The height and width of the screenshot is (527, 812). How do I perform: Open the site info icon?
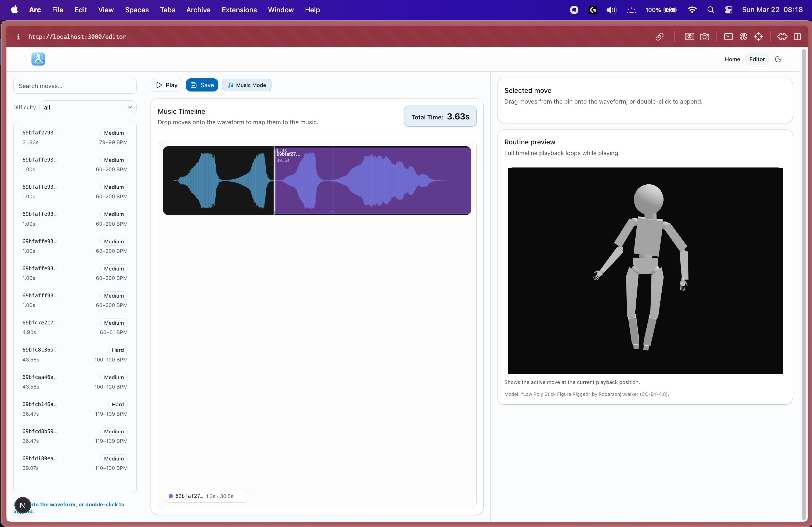click(18, 37)
